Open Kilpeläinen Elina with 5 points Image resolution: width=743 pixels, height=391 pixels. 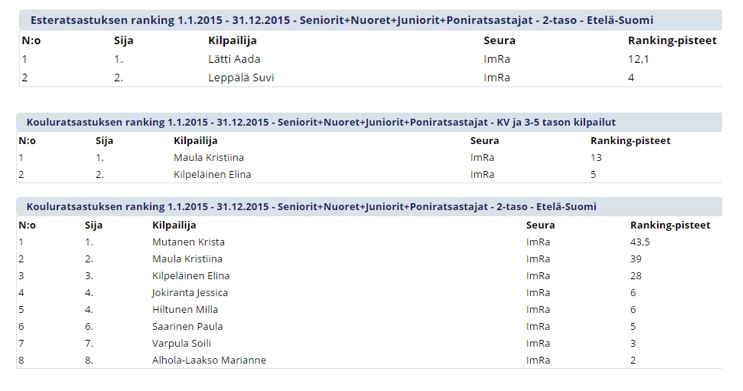(212, 174)
